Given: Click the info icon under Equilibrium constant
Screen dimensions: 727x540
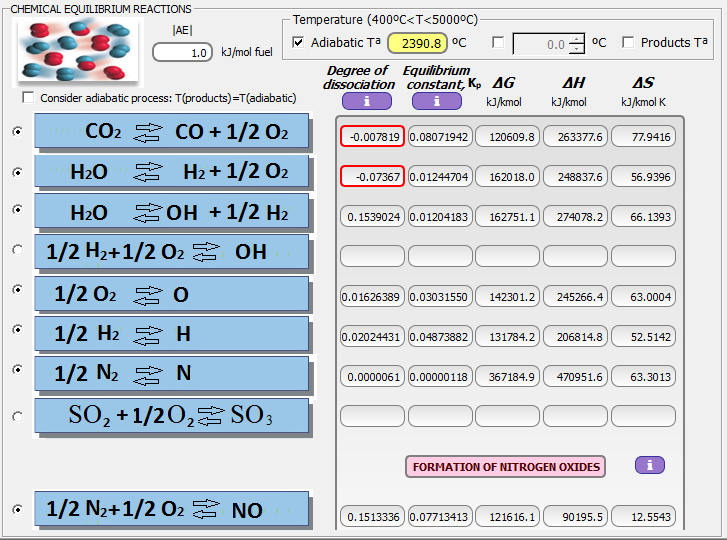Looking at the screenshot, I should coord(436,101).
